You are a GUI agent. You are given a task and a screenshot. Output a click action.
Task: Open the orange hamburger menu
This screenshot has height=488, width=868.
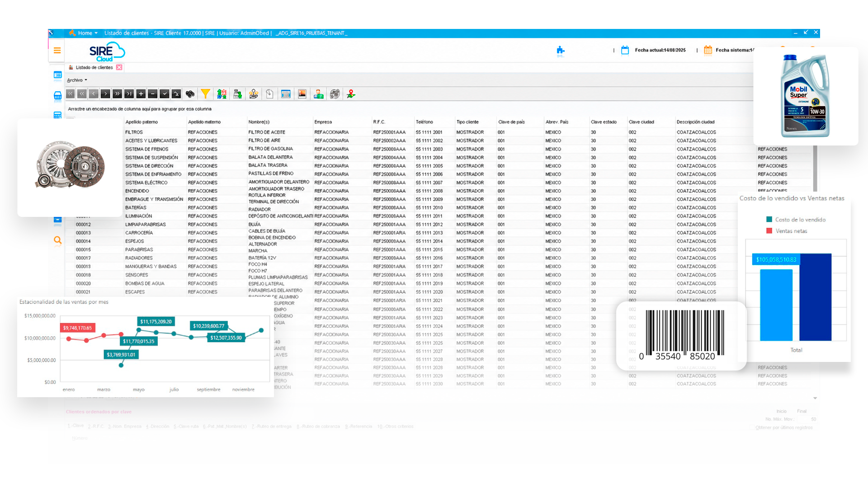57,50
